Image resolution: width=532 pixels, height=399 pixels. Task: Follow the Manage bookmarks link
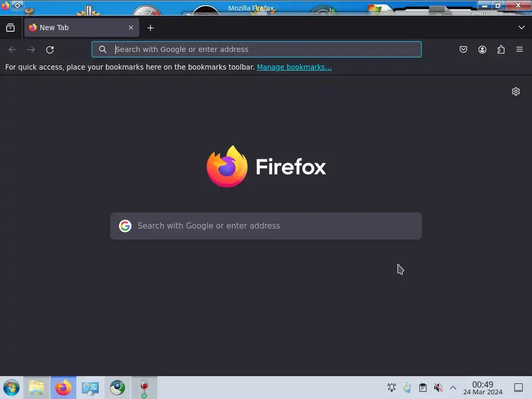pos(294,67)
